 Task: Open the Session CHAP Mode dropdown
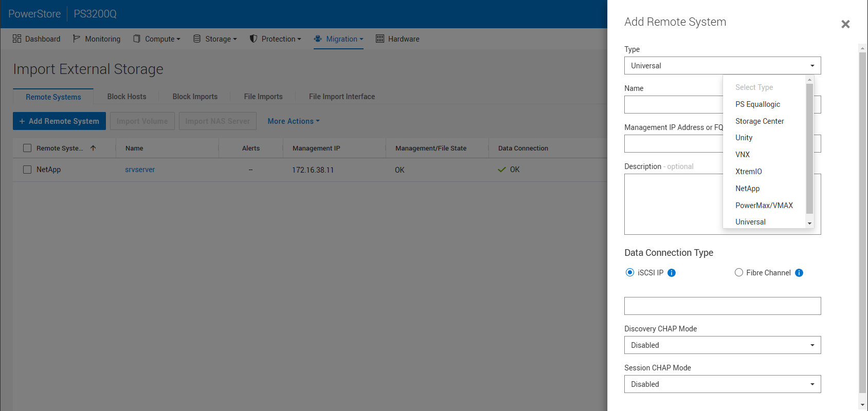722,384
